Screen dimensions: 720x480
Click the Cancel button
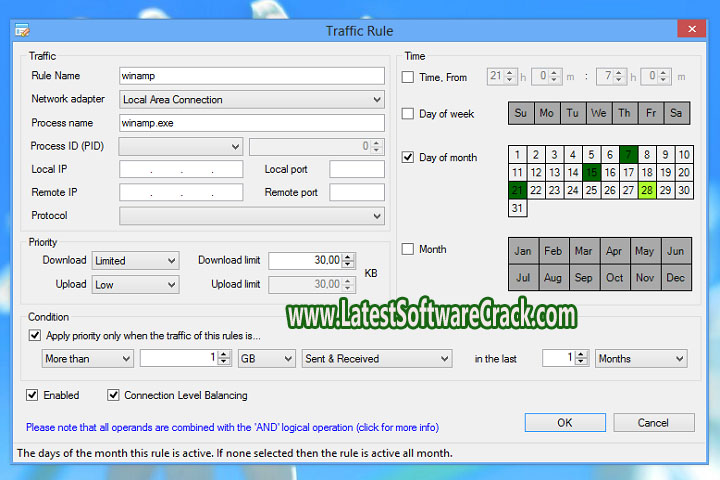(x=653, y=423)
